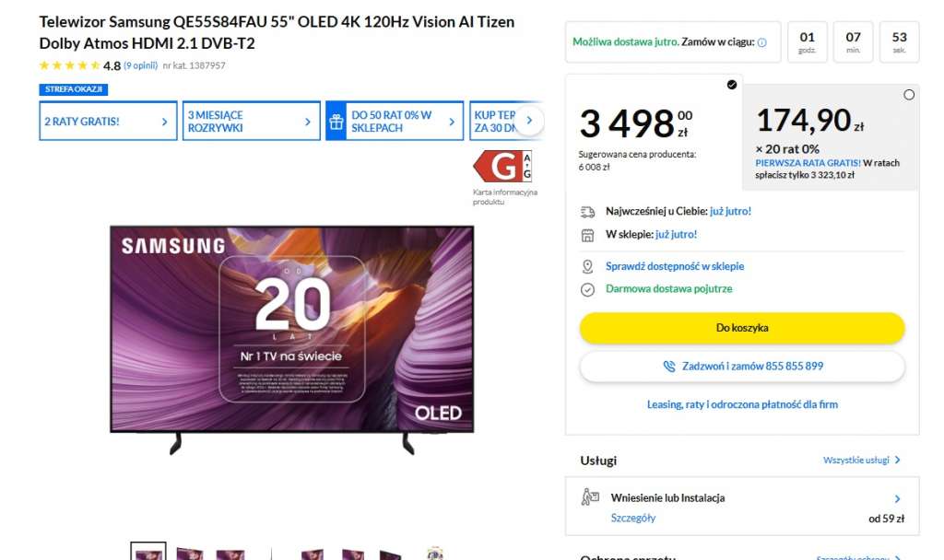Click the calculator icon on DO 50 RAT badge
This screenshot has width=944, height=560.
click(x=336, y=120)
